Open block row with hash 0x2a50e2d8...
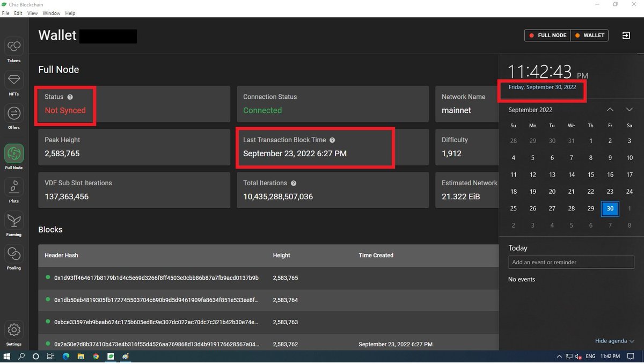This screenshot has width=644, height=364. click(268, 343)
